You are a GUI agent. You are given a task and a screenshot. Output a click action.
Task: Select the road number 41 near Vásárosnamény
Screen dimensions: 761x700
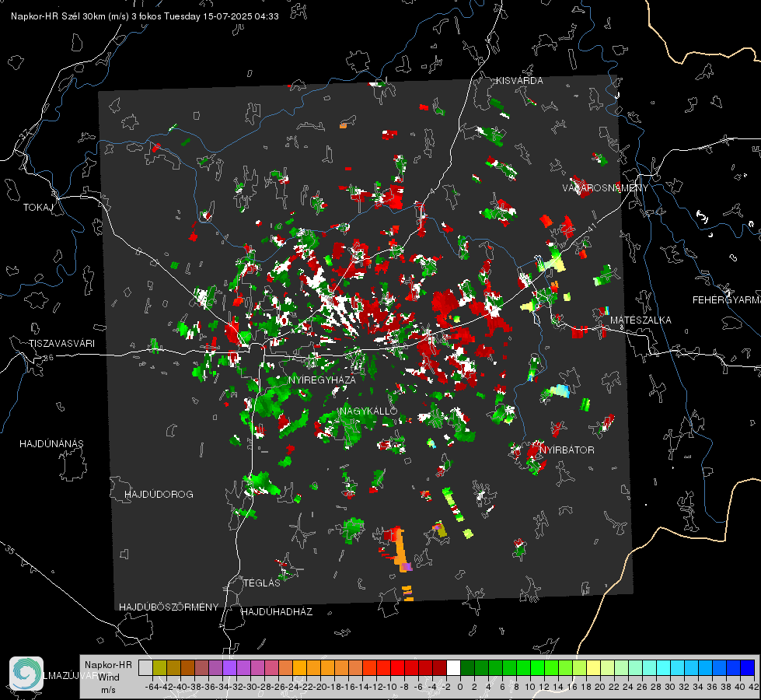[x=592, y=227]
